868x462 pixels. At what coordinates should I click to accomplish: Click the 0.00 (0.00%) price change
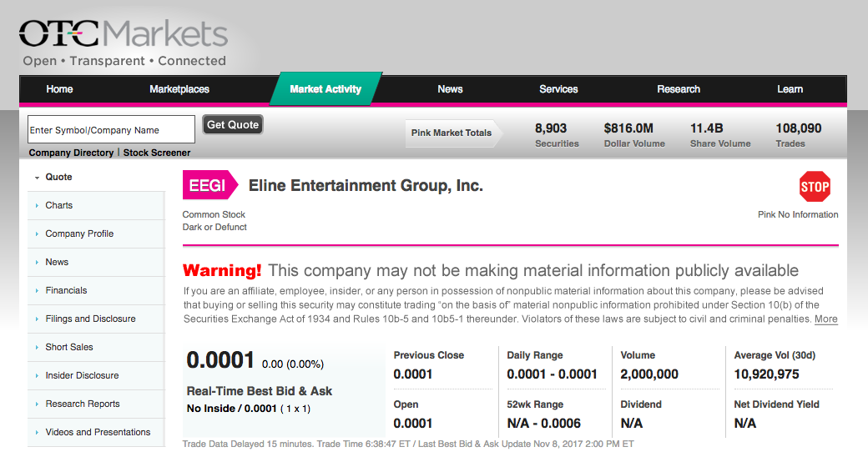[x=293, y=364]
